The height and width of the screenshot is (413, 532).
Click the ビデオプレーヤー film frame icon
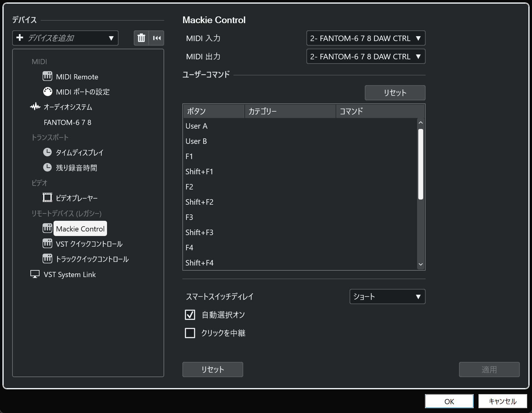point(47,198)
